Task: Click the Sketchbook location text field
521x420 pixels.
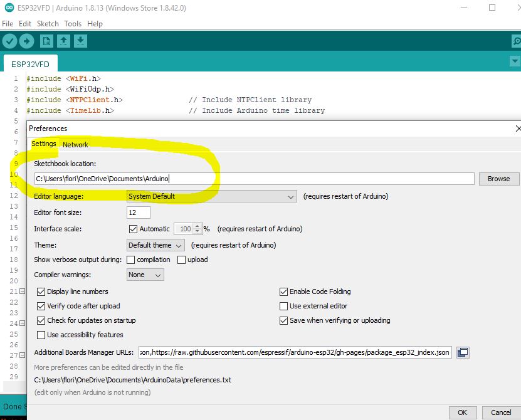Action: tap(254, 179)
